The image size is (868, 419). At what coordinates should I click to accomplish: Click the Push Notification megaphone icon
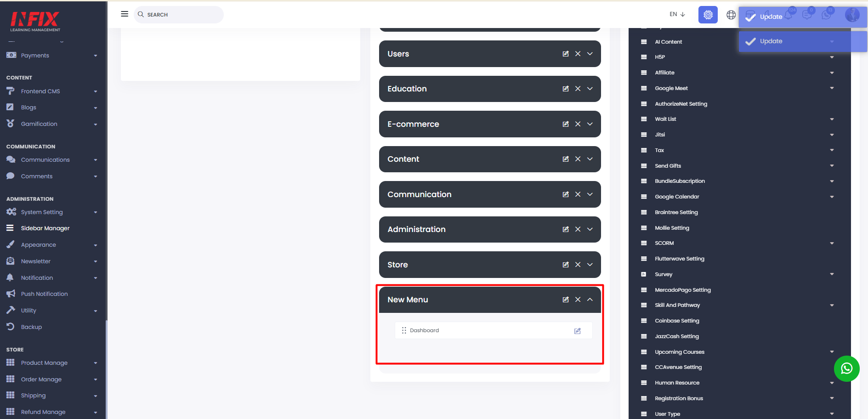pyautogui.click(x=11, y=294)
